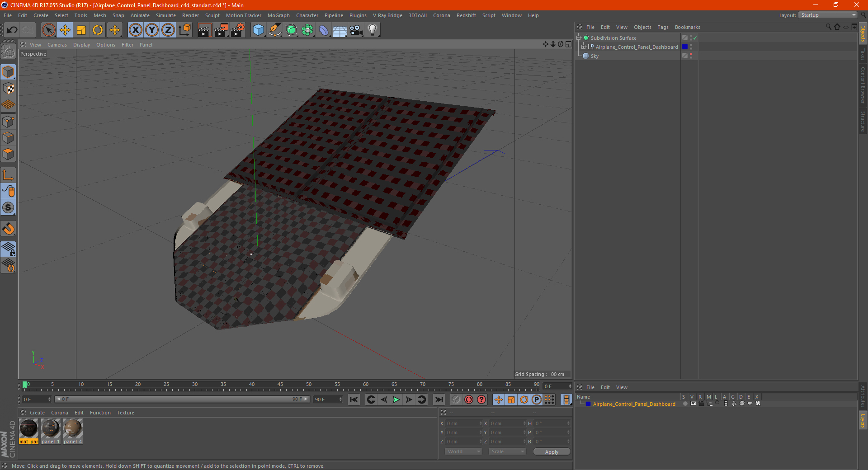
Task: Enable Polygons mode
Action: [8, 154]
